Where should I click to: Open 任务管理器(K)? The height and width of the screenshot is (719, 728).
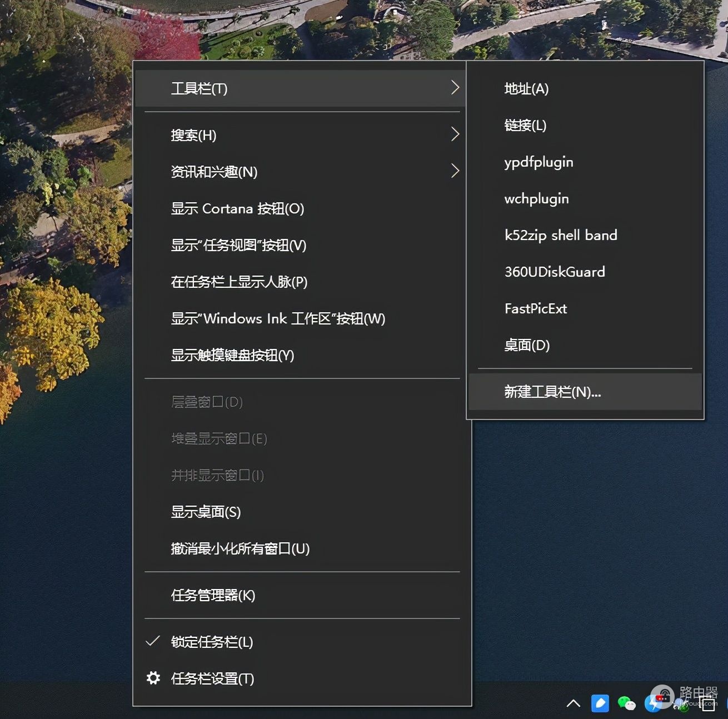302,595
